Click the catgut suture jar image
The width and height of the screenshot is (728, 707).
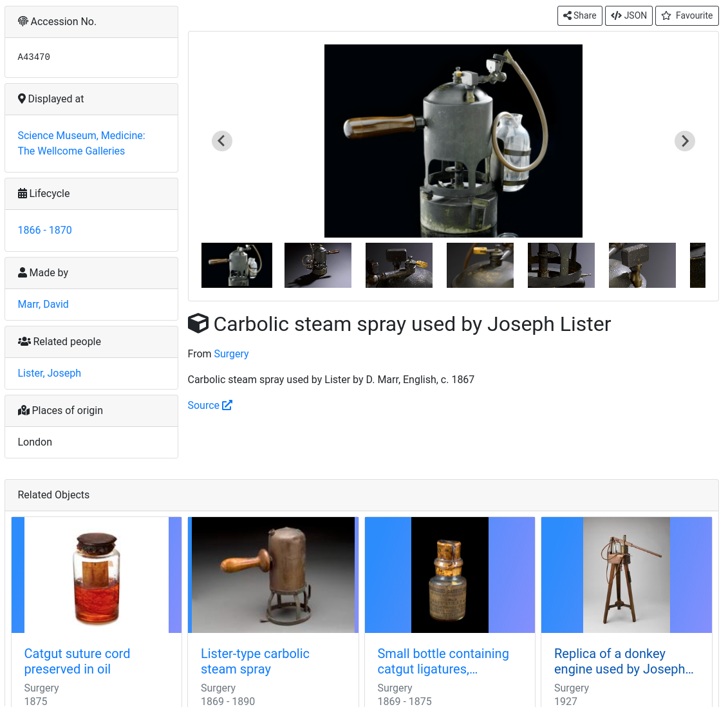[97, 574]
